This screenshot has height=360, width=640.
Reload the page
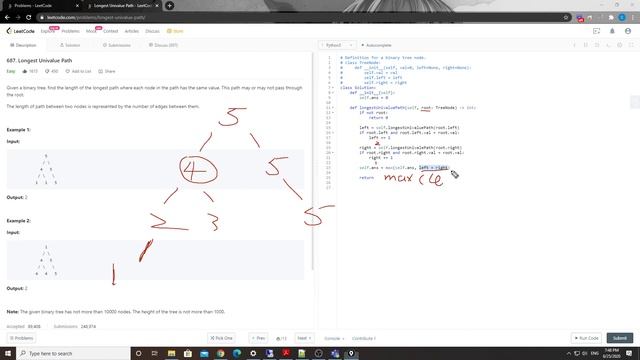click(29, 18)
